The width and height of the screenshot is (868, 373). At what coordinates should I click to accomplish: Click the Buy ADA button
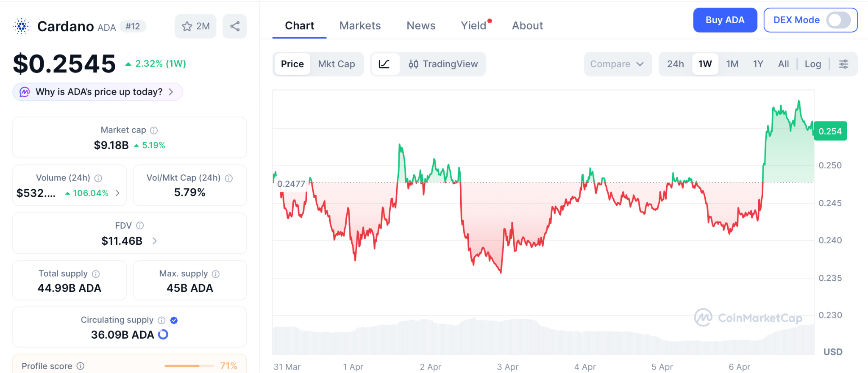tap(725, 20)
